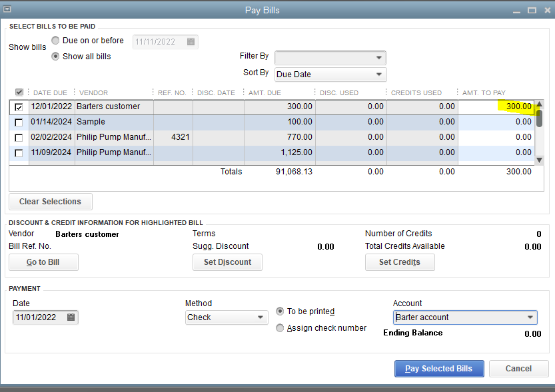The image size is (555, 392).
Task: Choose the 'Assign check number' radio button
Action: tap(280, 328)
